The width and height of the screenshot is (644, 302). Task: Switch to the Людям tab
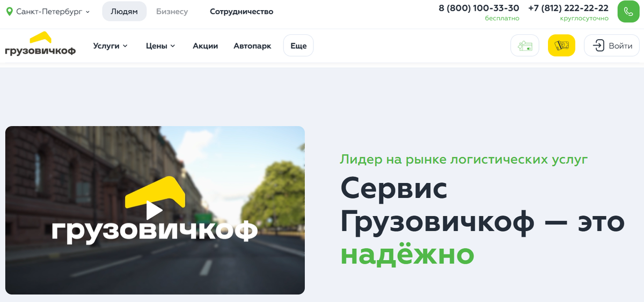(124, 11)
